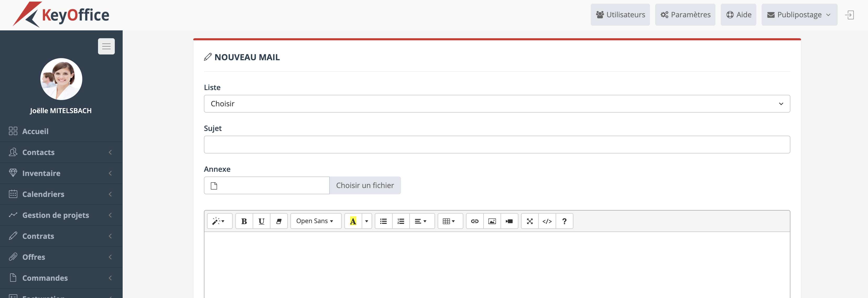Toggle fullscreen editor mode
The image size is (868, 298).
point(530,221)
